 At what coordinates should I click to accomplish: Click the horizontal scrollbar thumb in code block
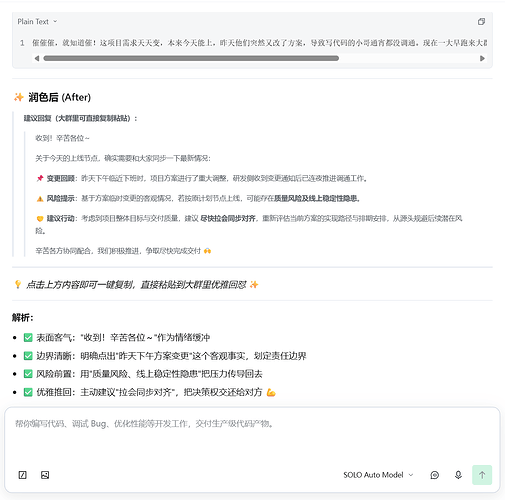click(191, 58)
